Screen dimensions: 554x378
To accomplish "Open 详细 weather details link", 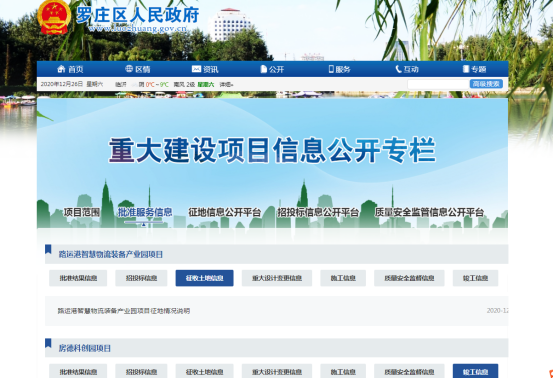I will pos(226,84).
